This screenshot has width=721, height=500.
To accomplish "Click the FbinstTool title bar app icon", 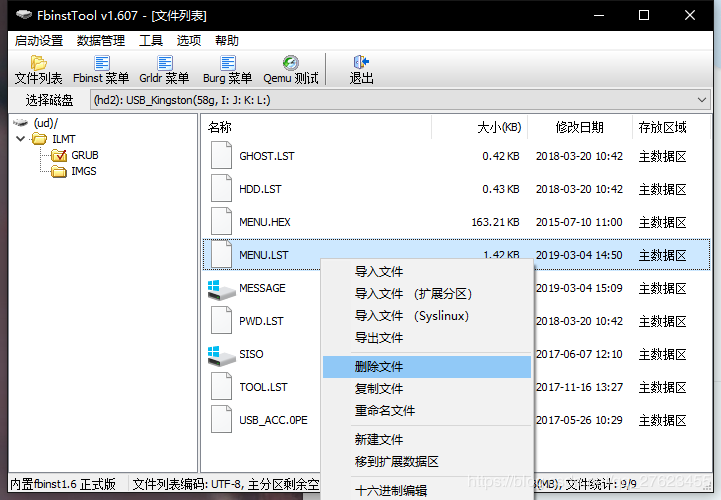I will click(x=24, y=15).
